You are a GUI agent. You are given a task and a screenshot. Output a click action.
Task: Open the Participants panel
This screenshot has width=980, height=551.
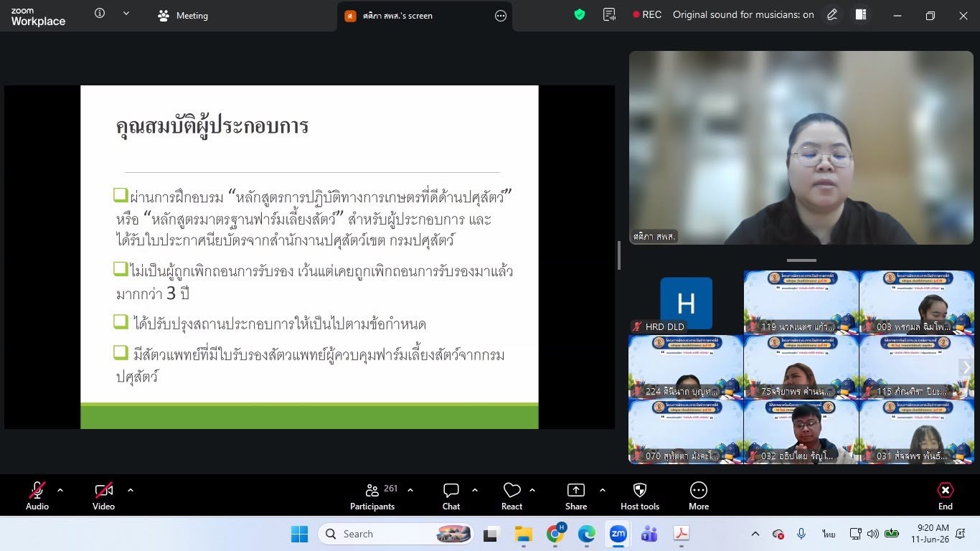[x=372, y=496]
